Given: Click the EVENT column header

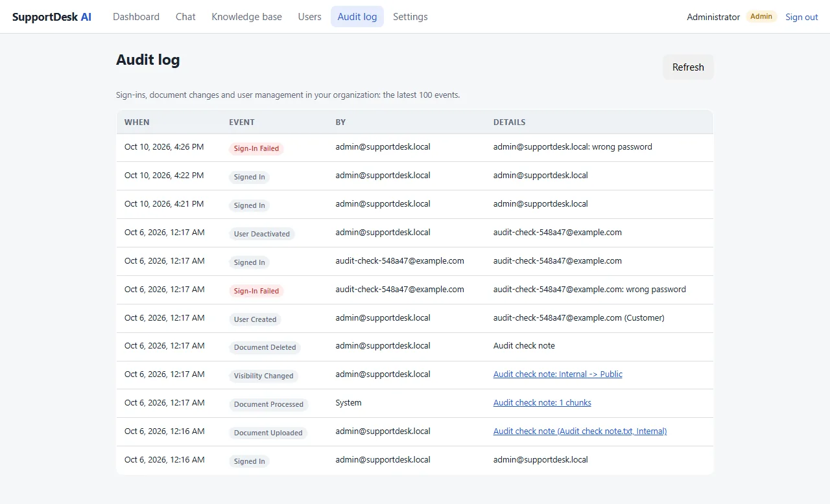Looking at the screenshot, I should [242, 122].
